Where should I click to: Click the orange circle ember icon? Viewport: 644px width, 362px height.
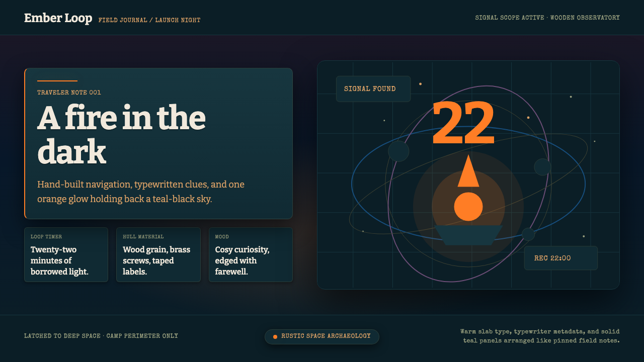(468, 207)
